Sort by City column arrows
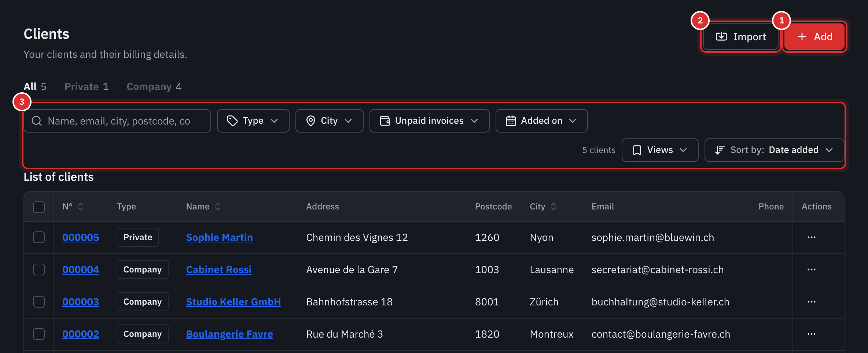This screenshot has height=353, width=868. pyautogui.click(x=553, y=207)
